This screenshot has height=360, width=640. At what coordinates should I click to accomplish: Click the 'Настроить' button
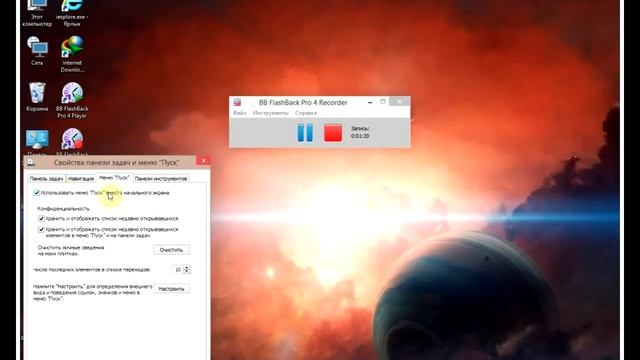[x=171, y=289]
